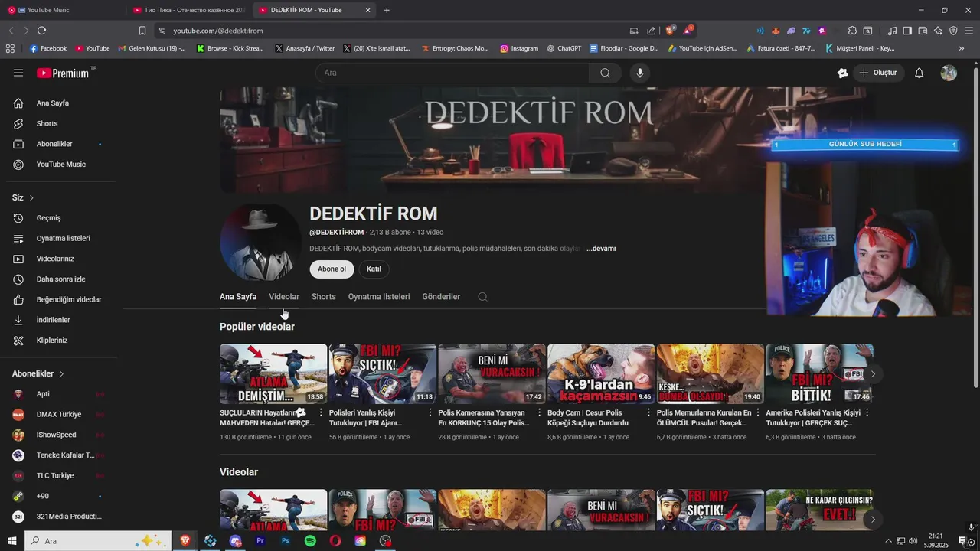Click the Katıl join button
Screen dimensions: 980x551
pos(374,269)
